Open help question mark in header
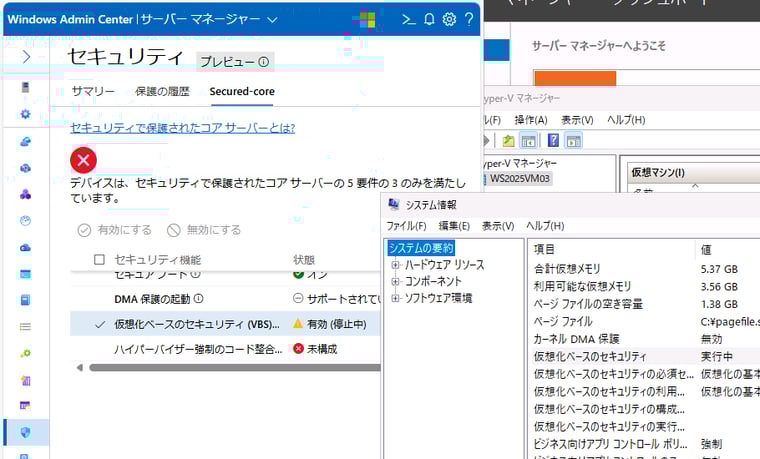This screenshot has height=459, width=760. tap(469, 19)
